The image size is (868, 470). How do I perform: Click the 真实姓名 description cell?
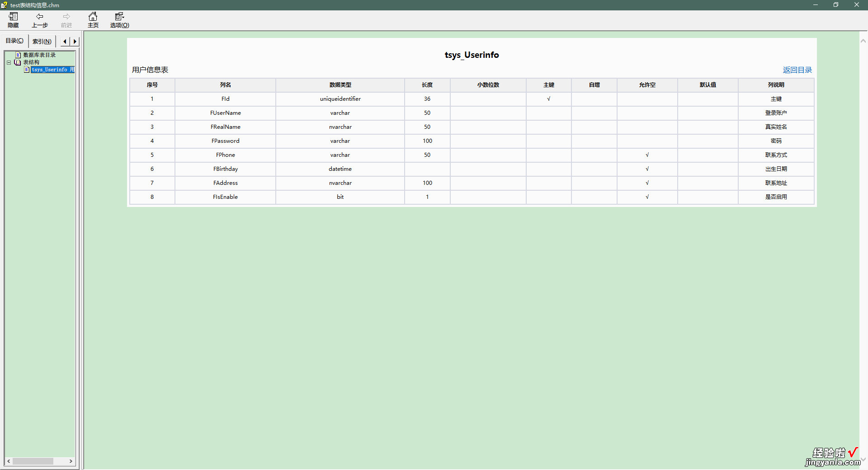776,127
